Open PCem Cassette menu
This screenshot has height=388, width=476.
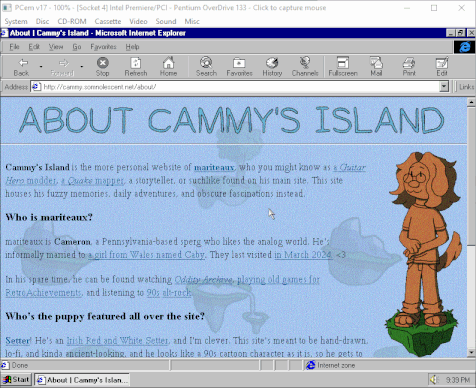point(108,21)
